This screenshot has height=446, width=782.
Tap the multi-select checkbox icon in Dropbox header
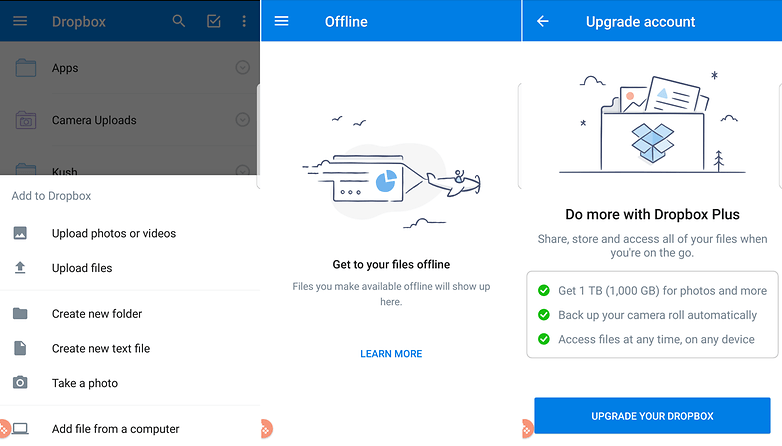pyautogui.click(x=213, y=21)
